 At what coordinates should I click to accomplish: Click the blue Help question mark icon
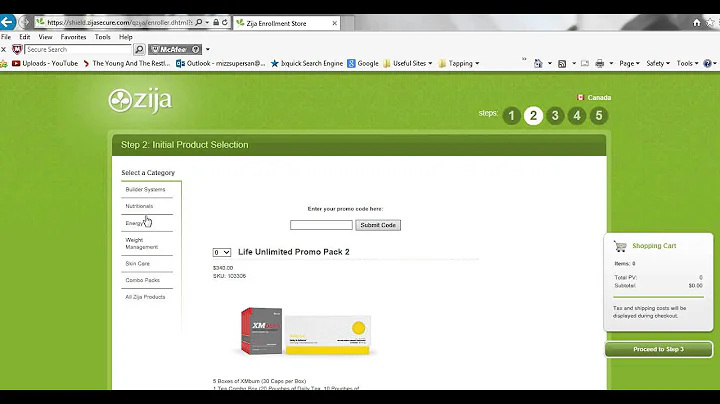(x=708, y=63)
